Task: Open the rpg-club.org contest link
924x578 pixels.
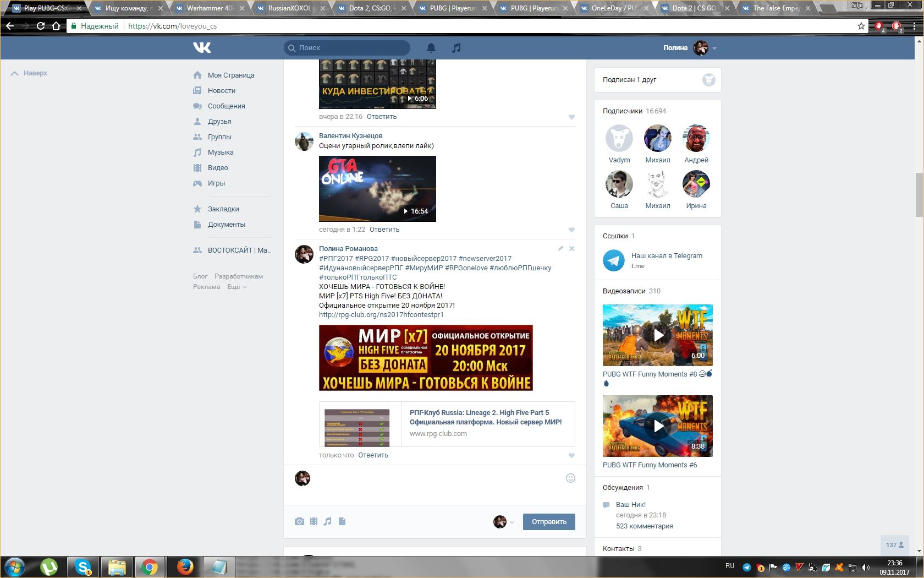Action: click(381, 315)
